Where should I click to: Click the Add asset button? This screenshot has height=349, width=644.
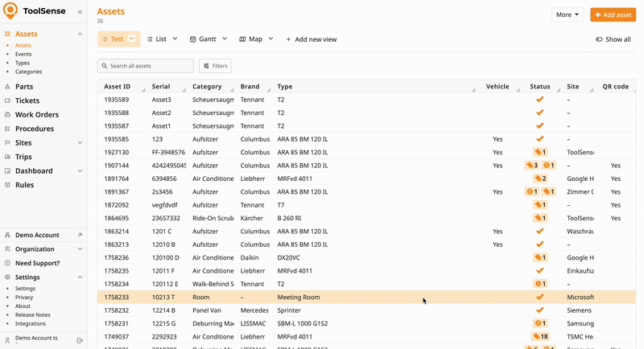point(613,14)
